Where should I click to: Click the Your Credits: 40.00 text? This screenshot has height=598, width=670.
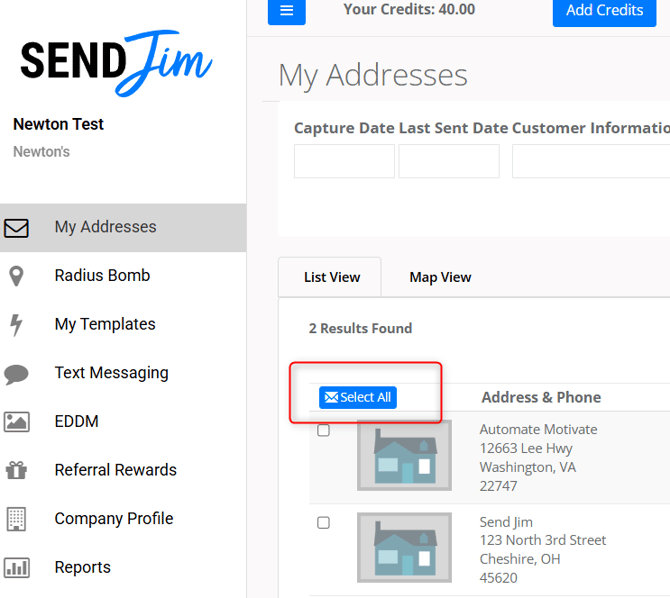[409, 9]
